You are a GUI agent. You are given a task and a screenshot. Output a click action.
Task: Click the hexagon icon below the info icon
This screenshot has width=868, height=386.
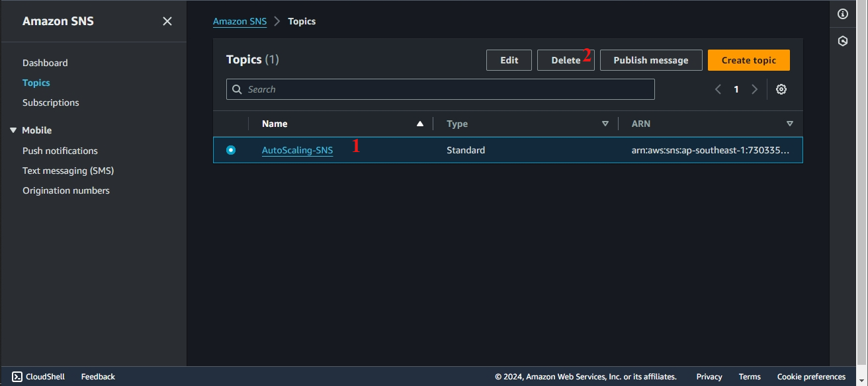pyautogui.click(x=842, y=41)
